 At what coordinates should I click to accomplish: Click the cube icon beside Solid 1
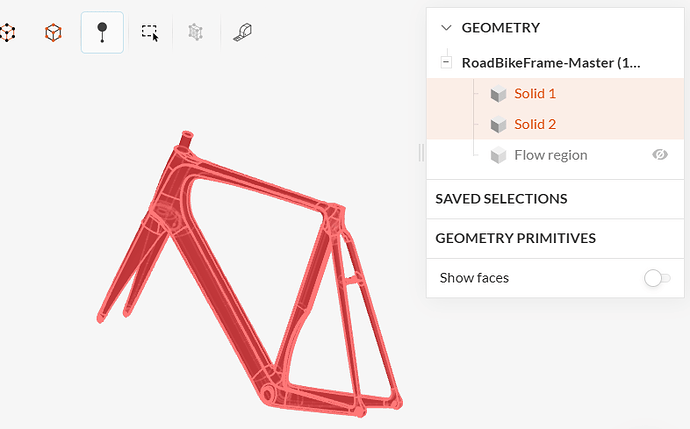498,94
